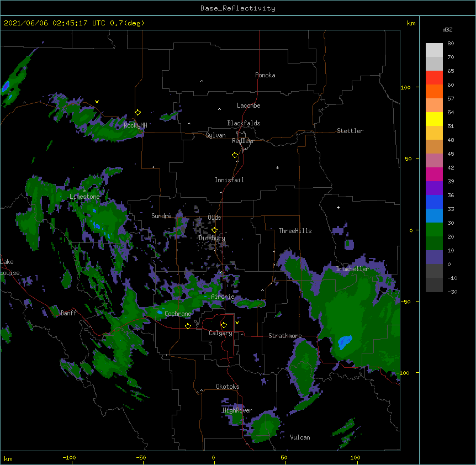
Task: Click the ThreeHills label
Action: [x=295, y=231]
